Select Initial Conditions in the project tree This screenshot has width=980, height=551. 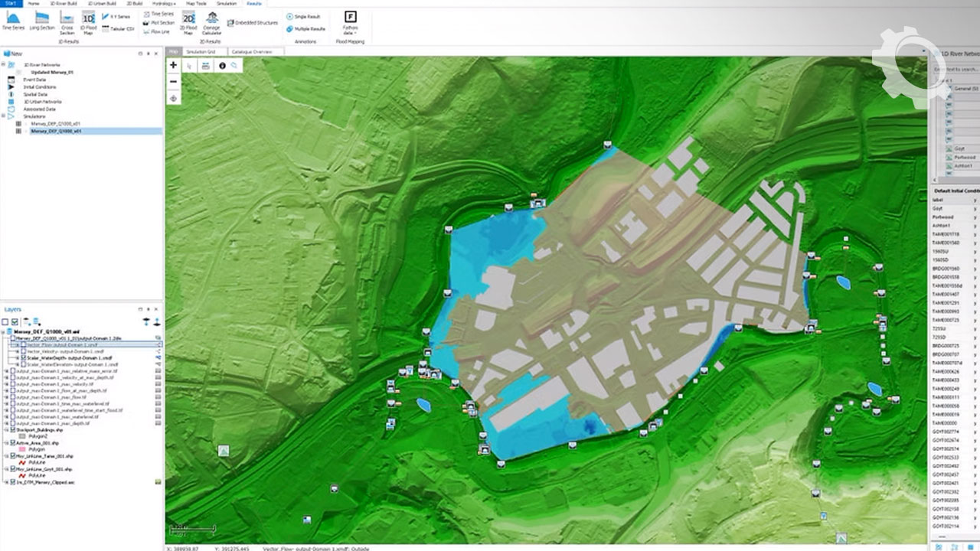point(40,87)
